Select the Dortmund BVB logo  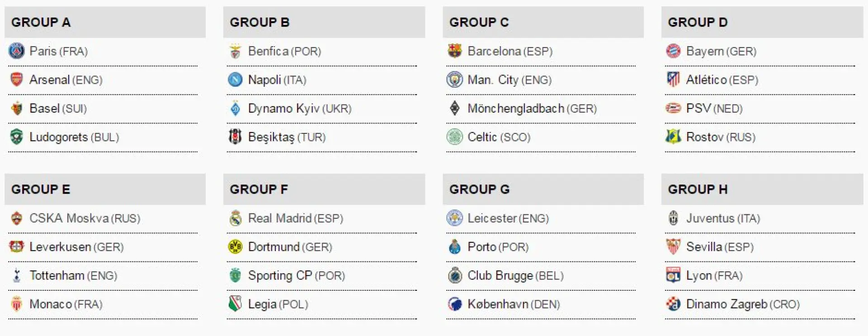click(235, 247)
